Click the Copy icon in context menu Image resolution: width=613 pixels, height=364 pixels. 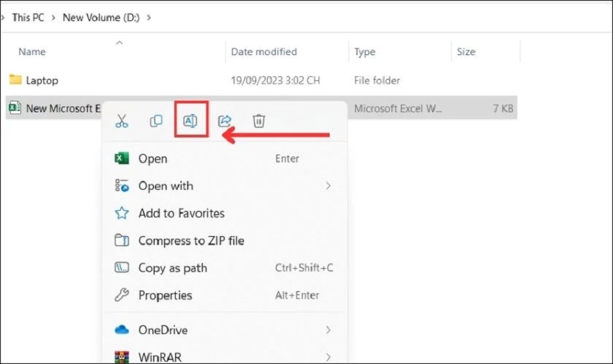156,121
